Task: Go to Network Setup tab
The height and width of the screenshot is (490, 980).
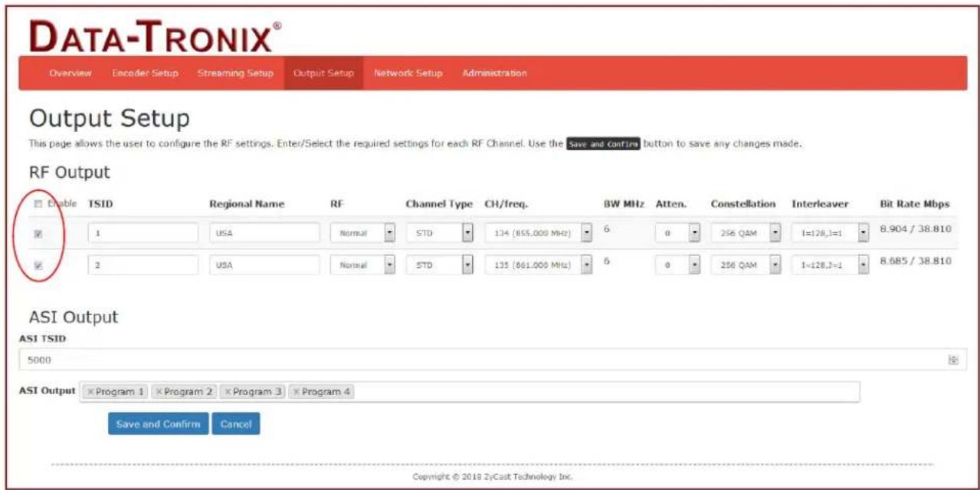Action: (x=408, y=74)
